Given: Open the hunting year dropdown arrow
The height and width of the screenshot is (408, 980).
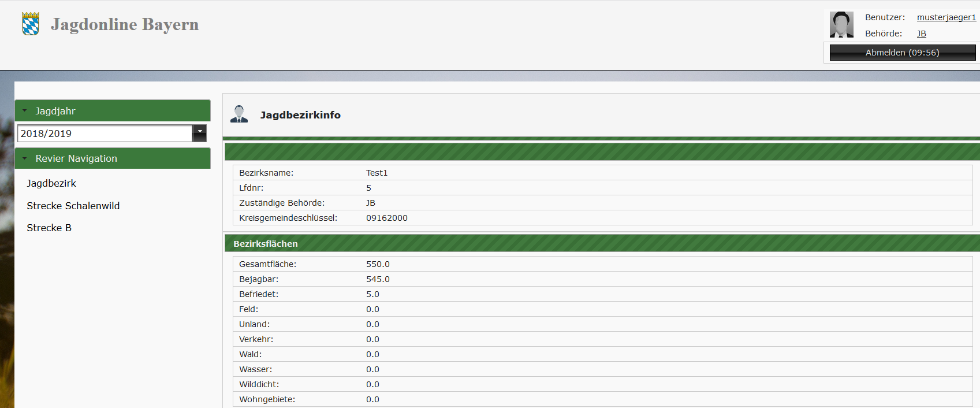Looking at the screenshot, I should pos(199,133).
